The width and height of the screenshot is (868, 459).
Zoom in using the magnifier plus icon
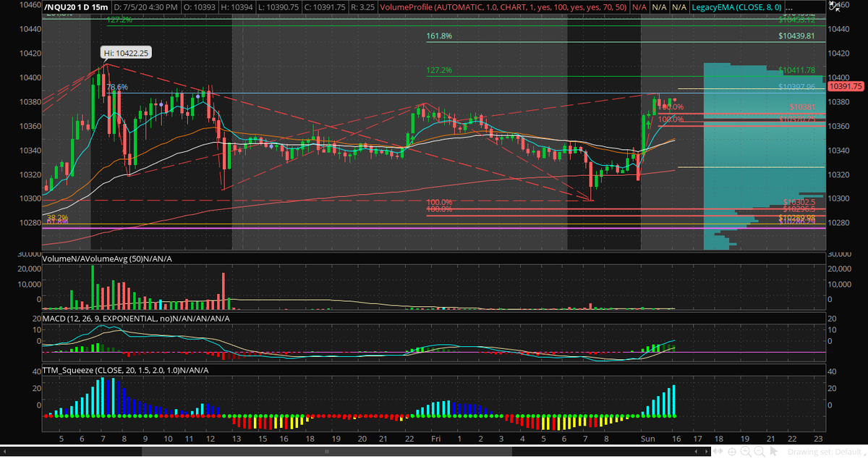(746, 451)
